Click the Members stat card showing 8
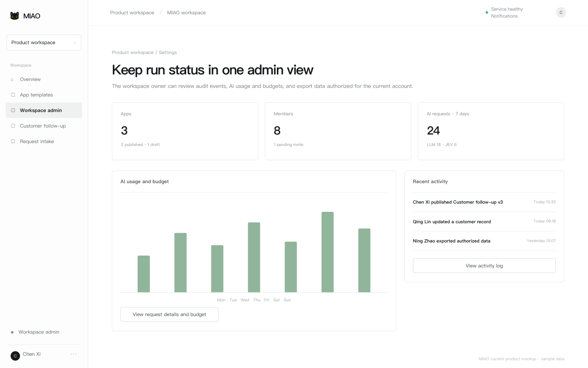Screen dimensions: 588x368 tap(338, 131)
